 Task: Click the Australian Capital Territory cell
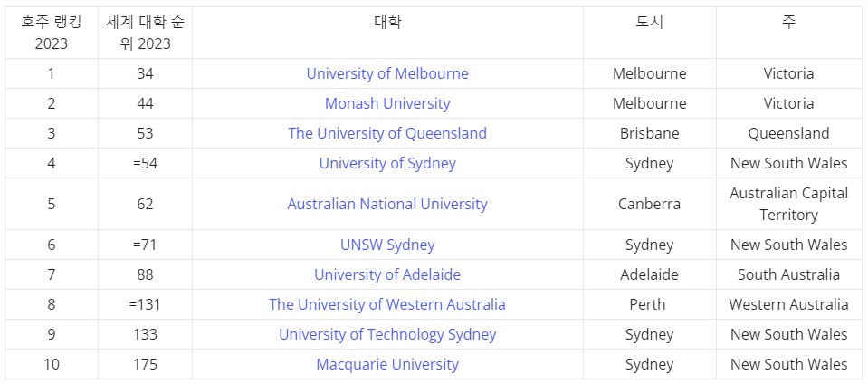(789, 204)
